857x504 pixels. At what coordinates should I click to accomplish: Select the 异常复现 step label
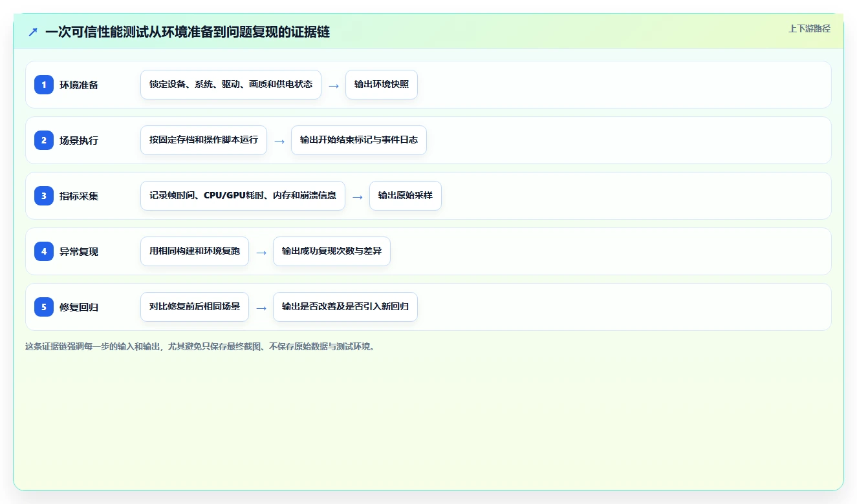pyautogui.click(x=79, y=251)
